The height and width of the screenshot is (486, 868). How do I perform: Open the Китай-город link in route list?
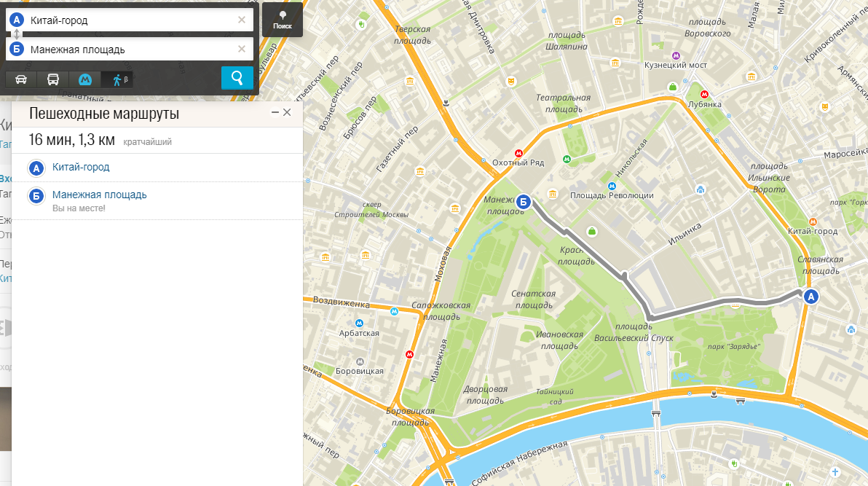pos(81,167)
